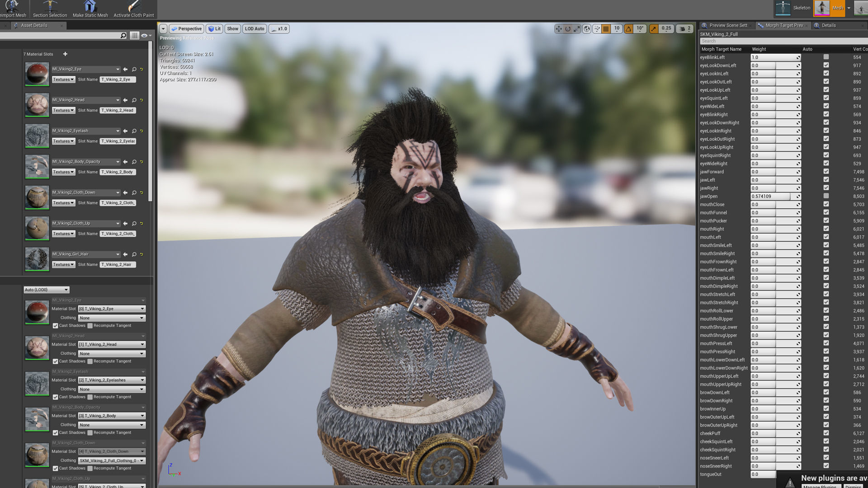868x488 pixels.
Task: Click the eyeBlinkLeft weight slider
Action: 775,57
